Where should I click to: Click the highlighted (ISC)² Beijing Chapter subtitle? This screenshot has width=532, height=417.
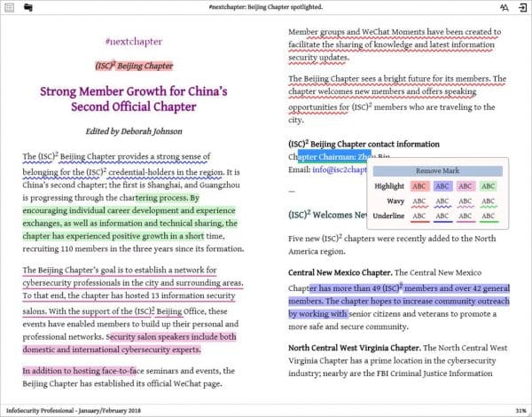coord(134,66)
